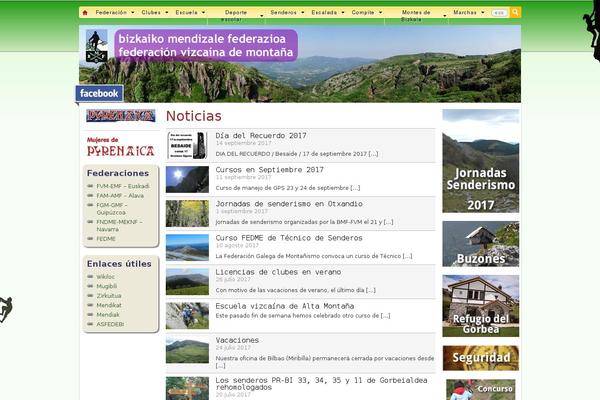Expand the Montes de Bizkaia menu arrow
This screenshot has height=400, width=600.
pos(445,16)
